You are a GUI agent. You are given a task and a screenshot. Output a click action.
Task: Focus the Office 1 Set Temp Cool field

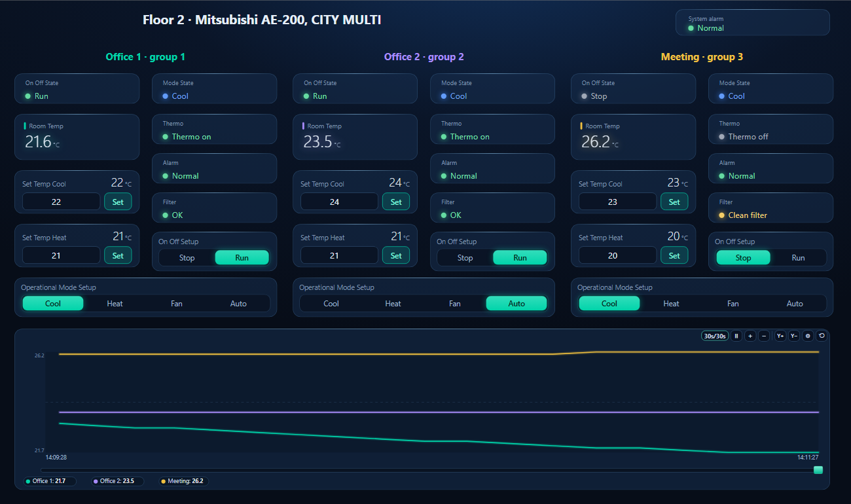pyautogui.click(x=62, y=202)
